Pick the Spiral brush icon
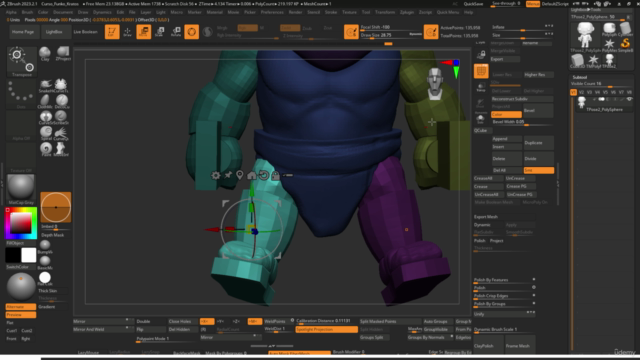This screenshot has width=640, height=360. tap(45, 133)
